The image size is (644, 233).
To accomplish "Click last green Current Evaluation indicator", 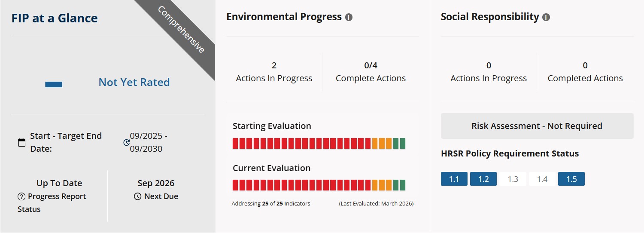I will 402,185.
